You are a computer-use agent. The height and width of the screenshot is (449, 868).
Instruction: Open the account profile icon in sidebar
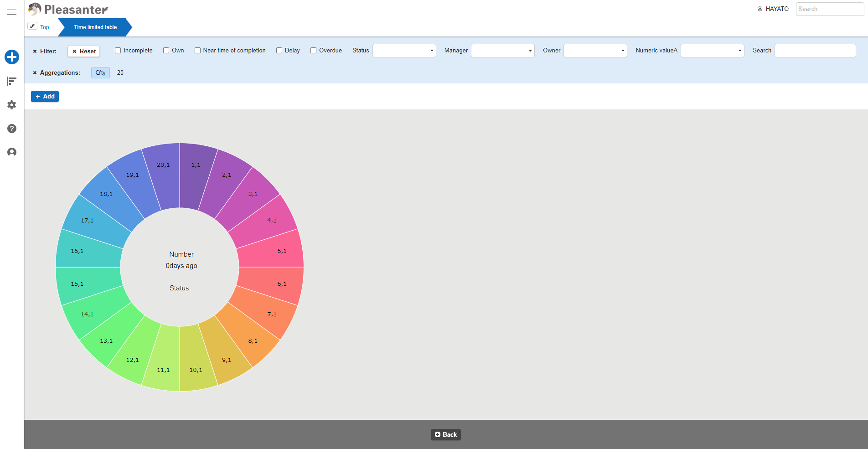point(12,152)
